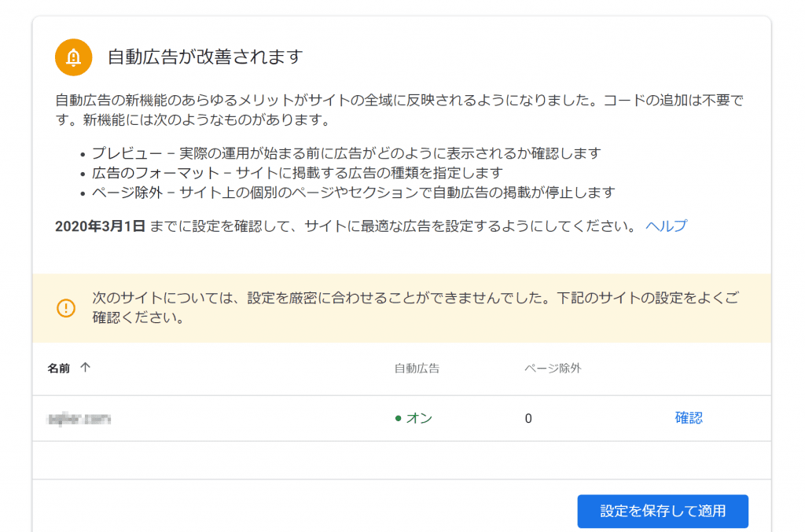Click the orange exclamation warning icon
This screenshot has height=532, width=805.
pyautogui.click(x=66, y=308)
